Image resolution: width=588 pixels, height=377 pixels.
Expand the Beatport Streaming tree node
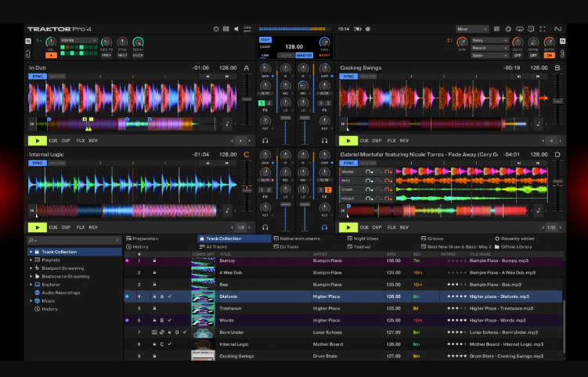(x=31, y=268)
